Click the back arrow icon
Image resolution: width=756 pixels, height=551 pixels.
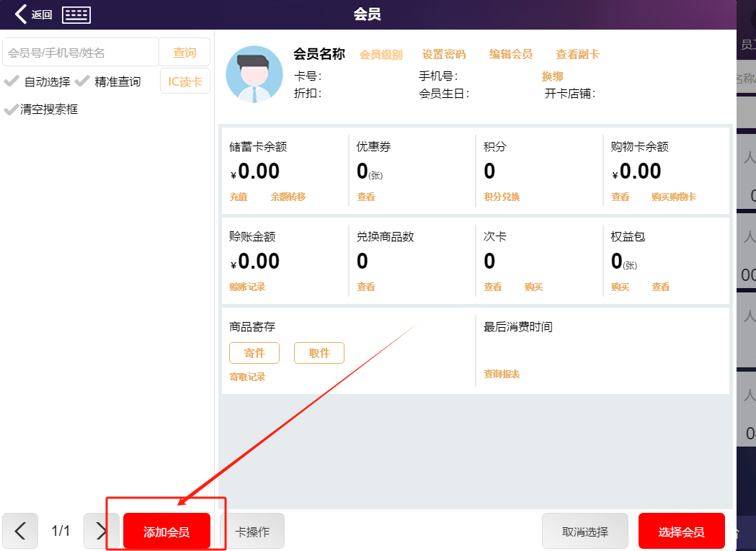pyautogui.click(x=22, y=14)
